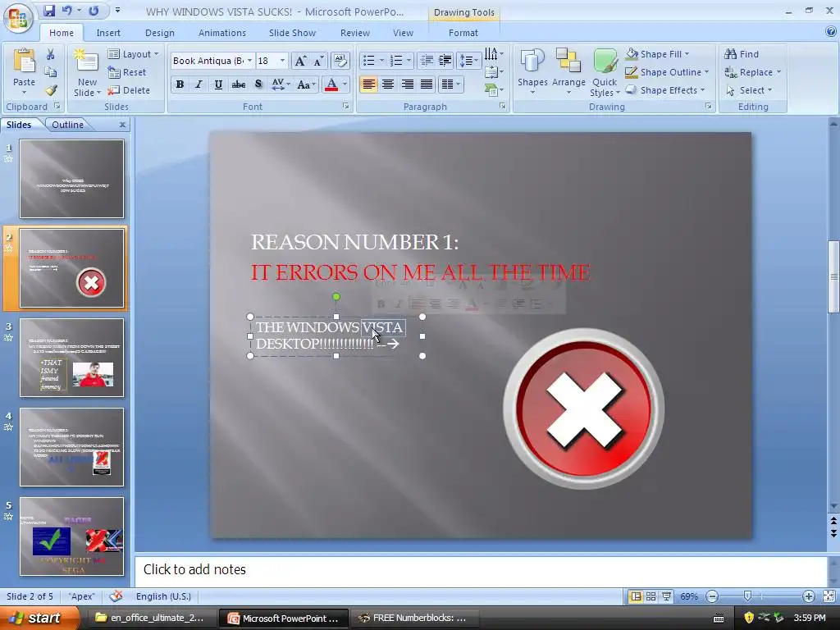Activate the Format Painter brush
Viewport: 840px width, 630px height.
[x=50, y=90]
